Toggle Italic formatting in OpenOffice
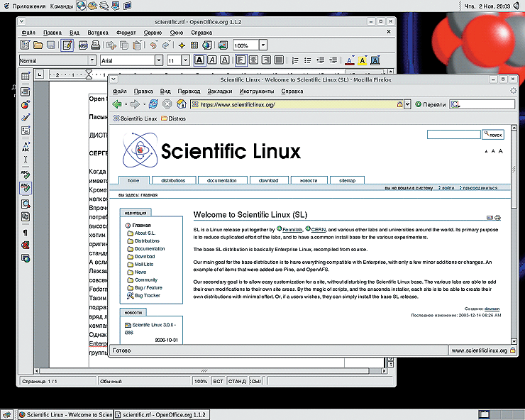The image size is (525, 420). coord(212,60)
